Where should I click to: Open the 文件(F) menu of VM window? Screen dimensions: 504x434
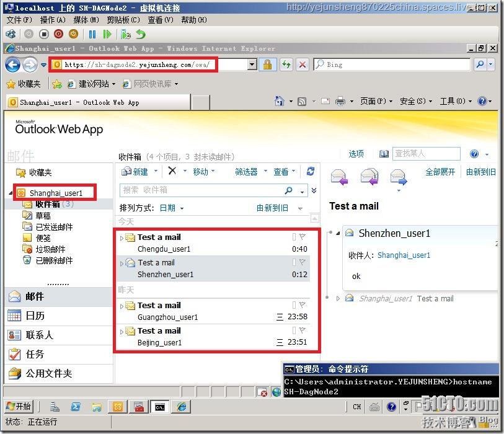coord(19,20)
